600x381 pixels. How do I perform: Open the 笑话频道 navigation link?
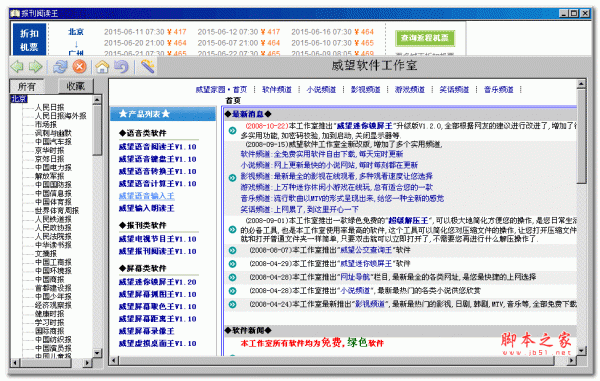[454, 90]
